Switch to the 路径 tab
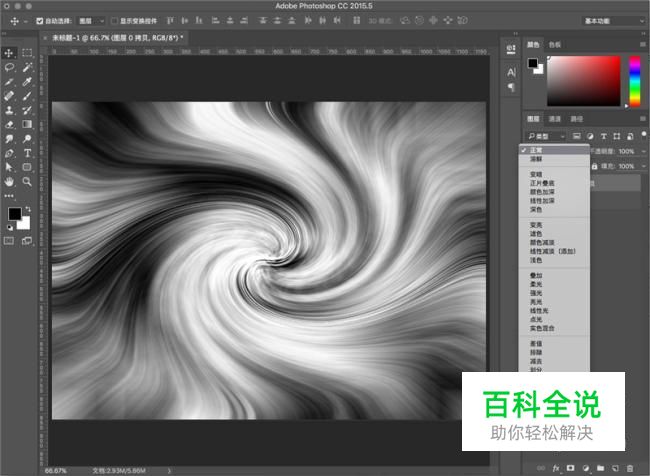The image size is (650, 476). tap(577, 119)
